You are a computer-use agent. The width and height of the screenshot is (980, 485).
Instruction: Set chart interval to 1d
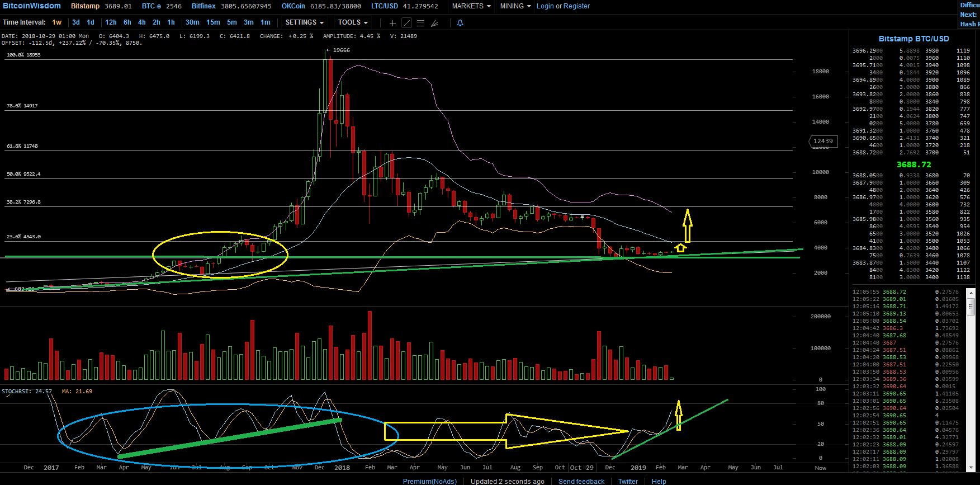coord(91,22)
